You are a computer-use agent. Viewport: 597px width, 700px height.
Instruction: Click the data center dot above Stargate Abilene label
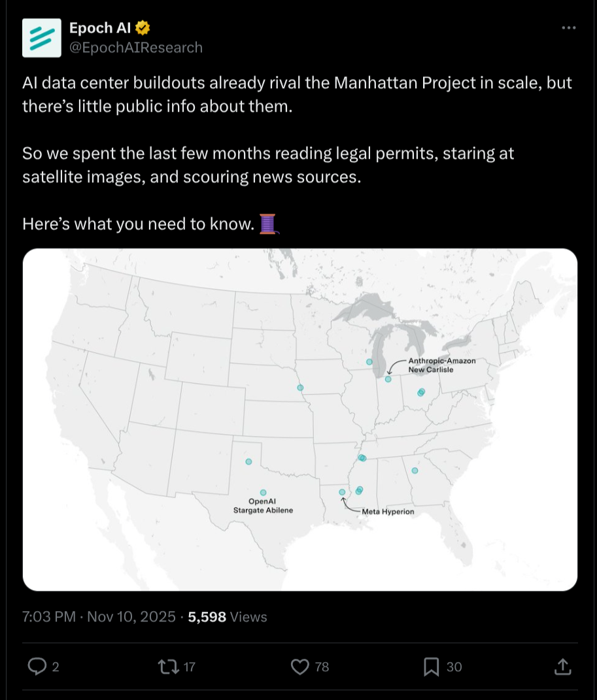pos(263,492)
